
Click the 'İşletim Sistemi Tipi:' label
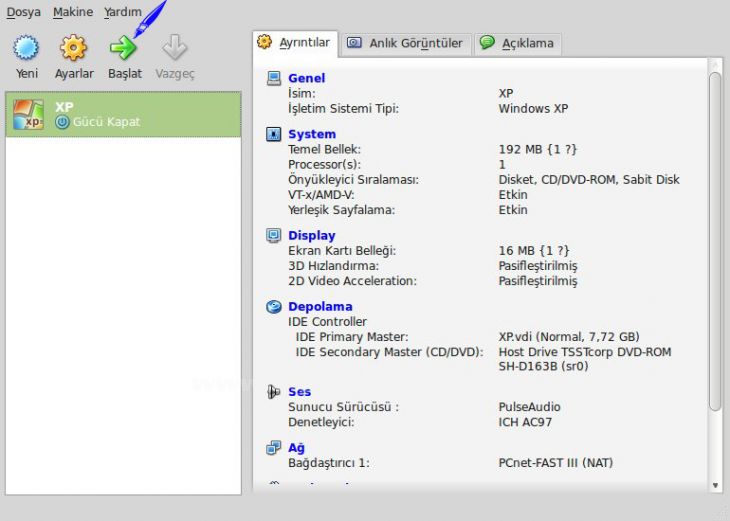tap(343, 108)
